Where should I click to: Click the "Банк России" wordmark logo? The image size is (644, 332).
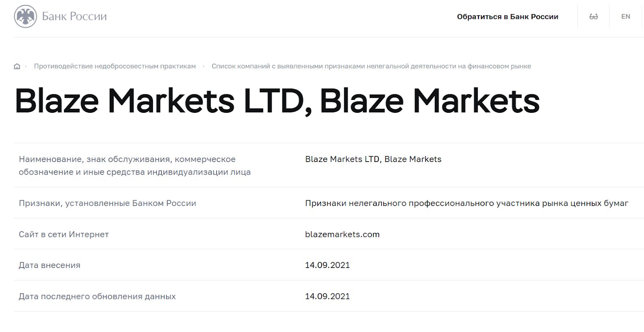[x=74, y=17]
